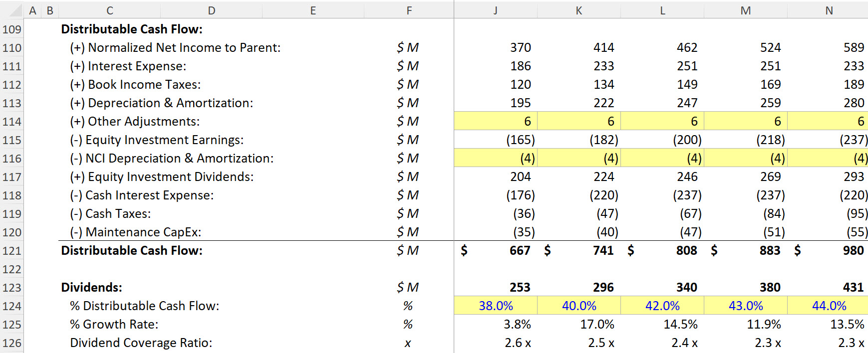Click the 17.0% growth rate cell
868x353 pixels.
pos(579,325)
